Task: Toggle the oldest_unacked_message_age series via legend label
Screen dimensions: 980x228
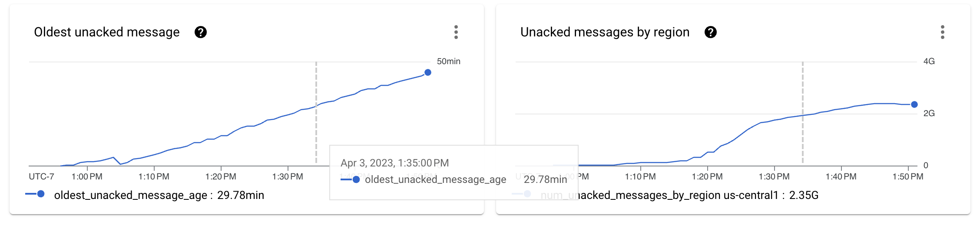Action: 130,195
